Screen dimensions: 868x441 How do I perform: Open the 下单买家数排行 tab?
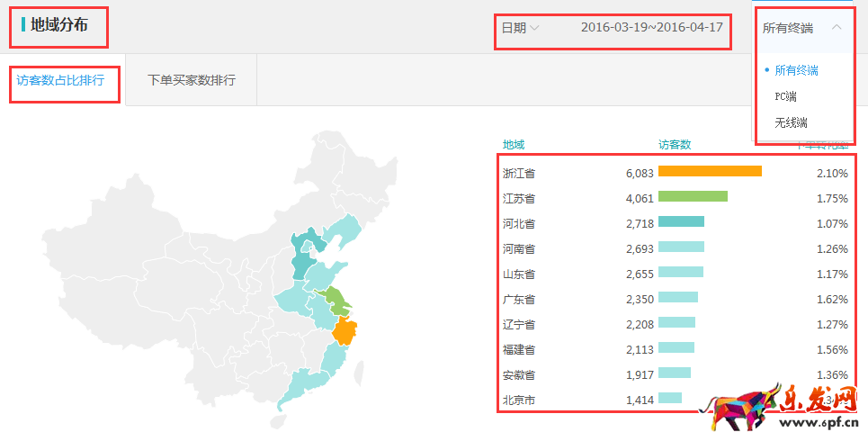(191, 80)
